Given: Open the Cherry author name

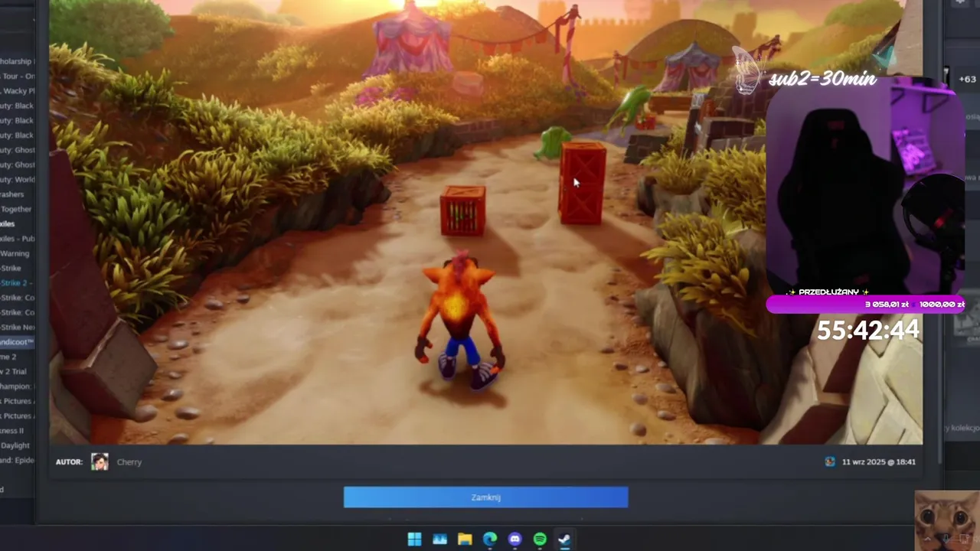Looking at the screenshot, I should tap(129, 462).
